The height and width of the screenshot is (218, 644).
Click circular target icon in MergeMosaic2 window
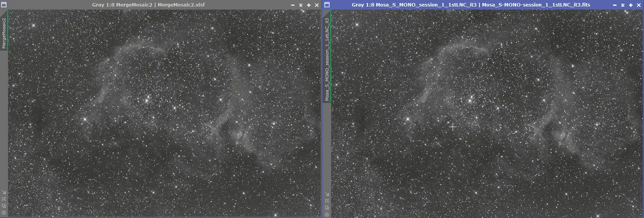point(4,213)
